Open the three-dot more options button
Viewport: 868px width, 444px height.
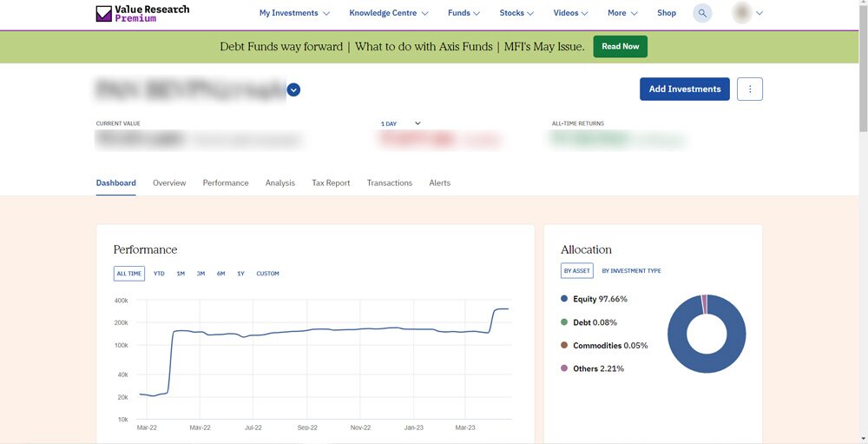pyautogui.click(x=750, y=89)
